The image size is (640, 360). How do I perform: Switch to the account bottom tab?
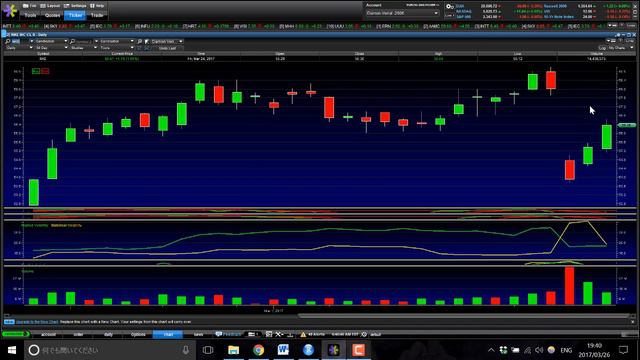(48, 334)
